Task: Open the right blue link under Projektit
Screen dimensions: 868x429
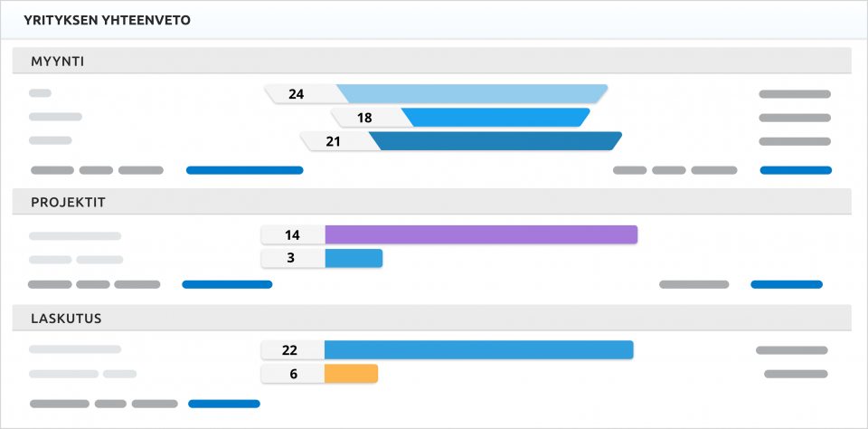Action: 787,284
